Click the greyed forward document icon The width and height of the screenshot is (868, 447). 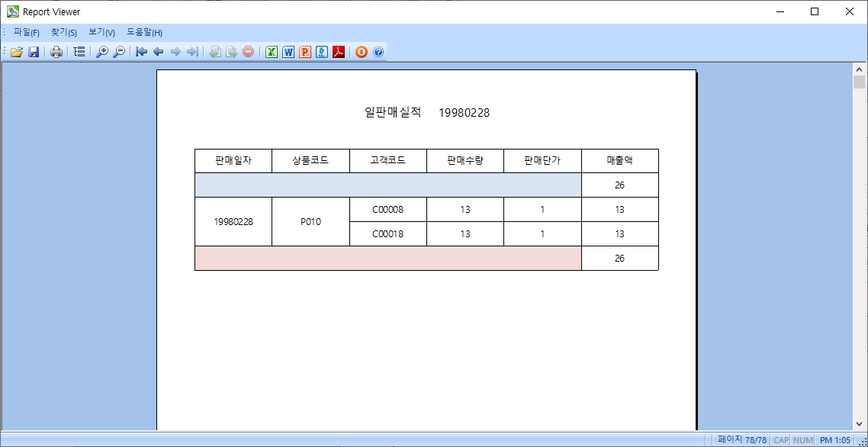coord(232,52)
